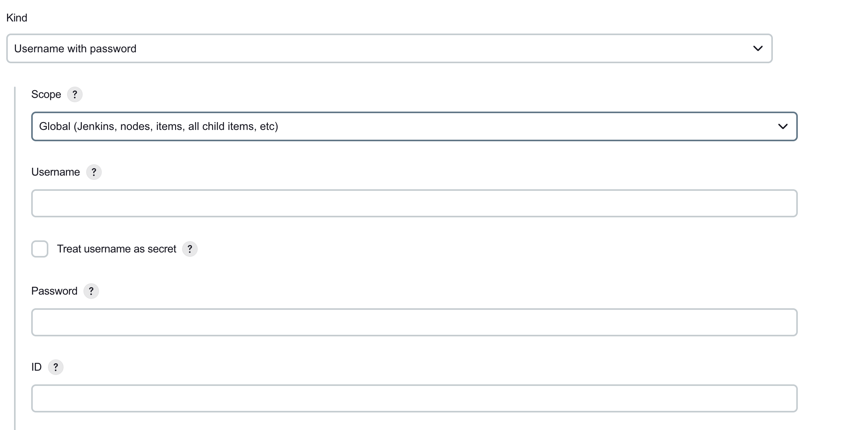Enable the Treat username as secret checkbox
868x430 pixels.
coord(40,249)
